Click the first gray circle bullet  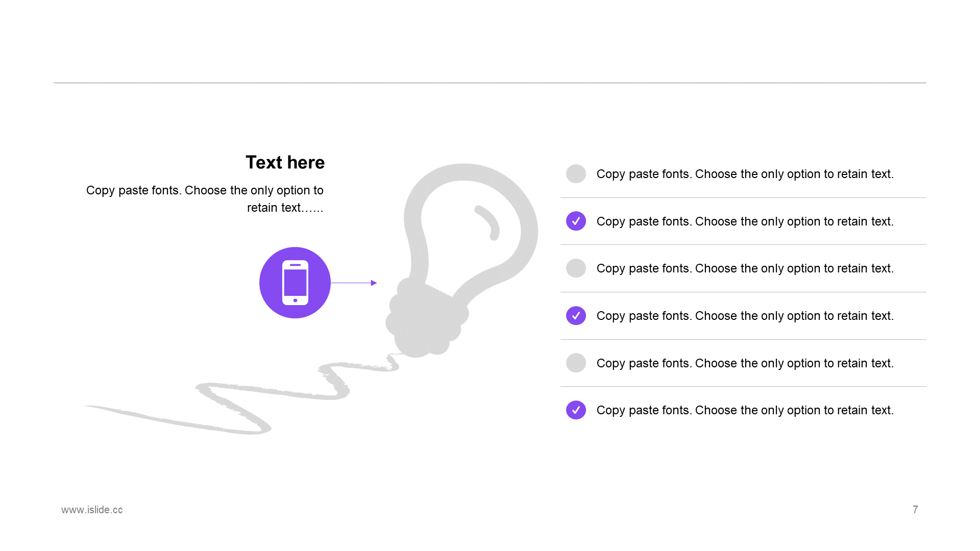576,174
